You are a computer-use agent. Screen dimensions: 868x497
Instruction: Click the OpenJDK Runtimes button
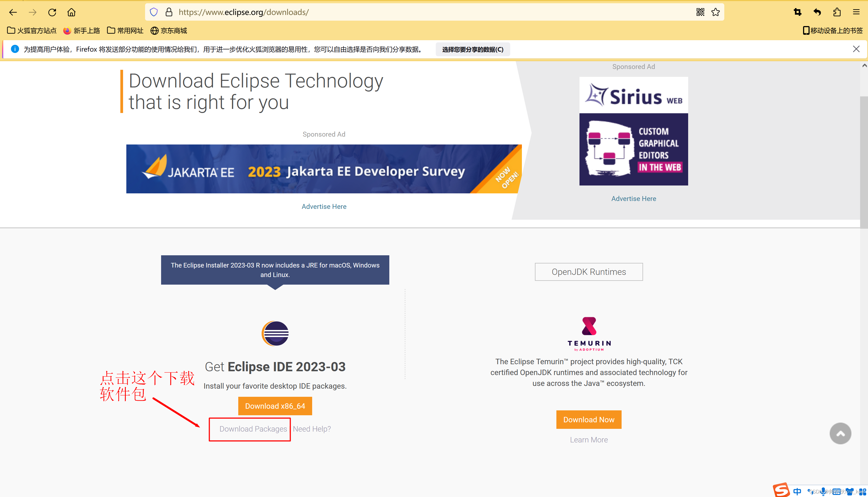589,272
